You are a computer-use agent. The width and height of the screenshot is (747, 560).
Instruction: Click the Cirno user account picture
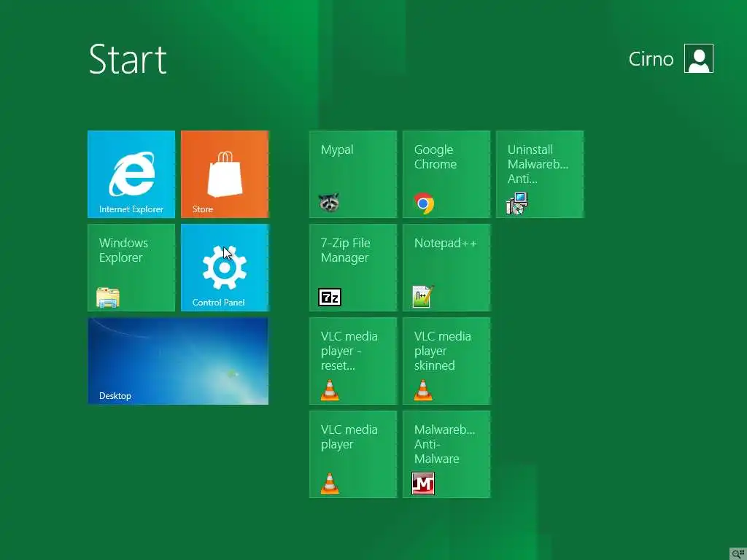point(698,58)
